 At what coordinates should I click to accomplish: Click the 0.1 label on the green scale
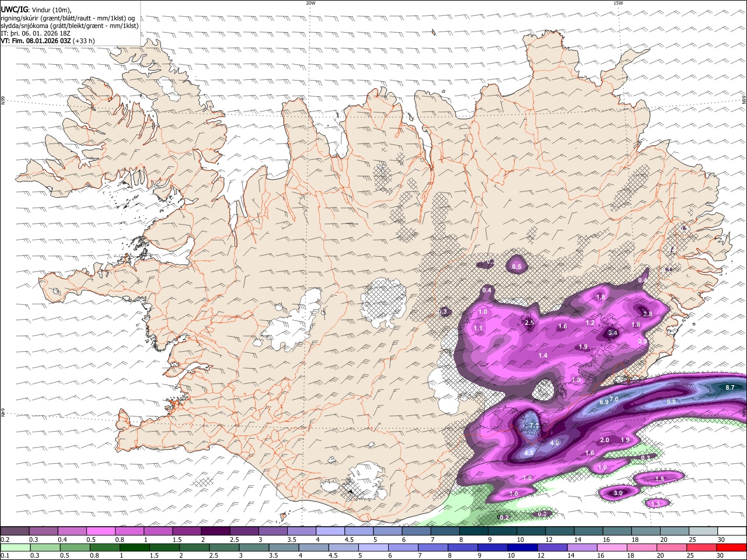point(5,556)
